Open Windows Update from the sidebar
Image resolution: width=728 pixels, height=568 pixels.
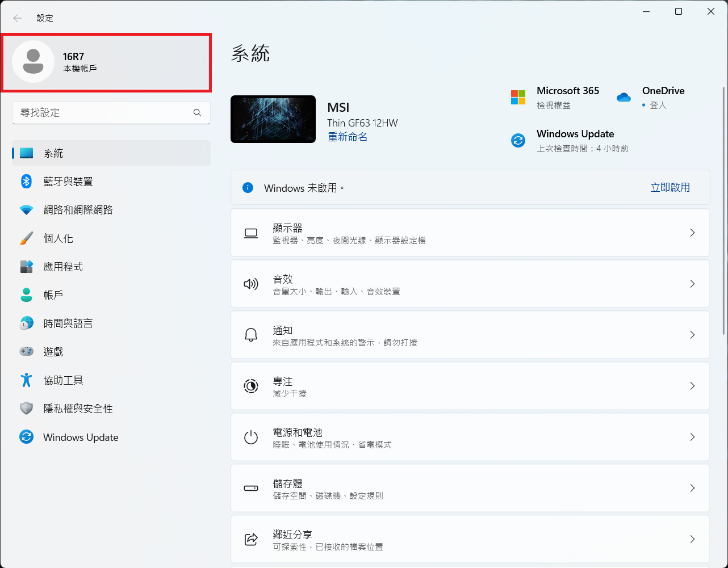tap(81, 437)
